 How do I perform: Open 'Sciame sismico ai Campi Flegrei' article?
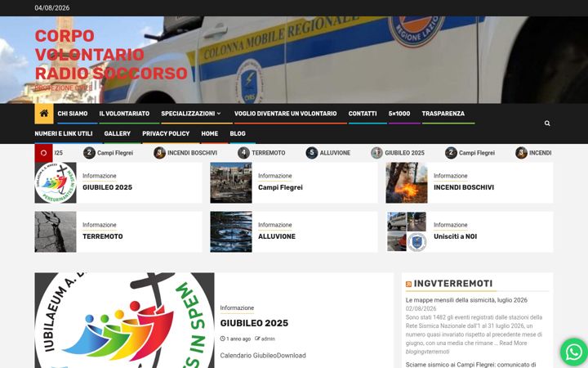(x=470, y=365)
